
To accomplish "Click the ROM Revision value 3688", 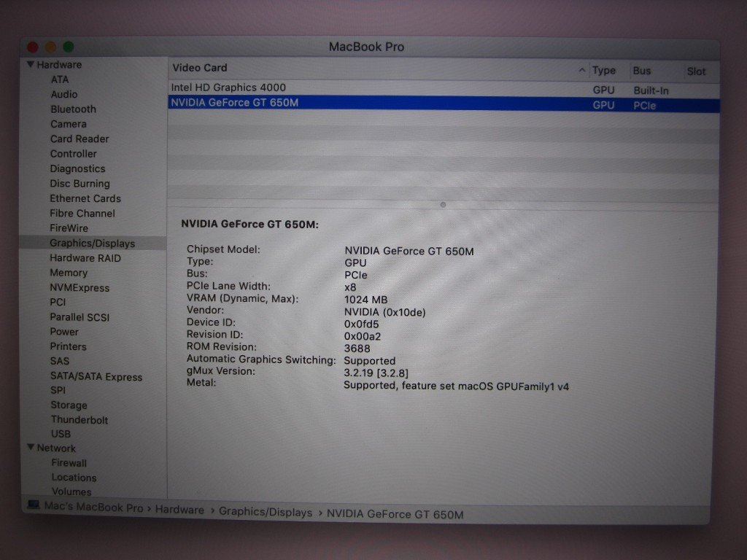I will click(357, 348).
